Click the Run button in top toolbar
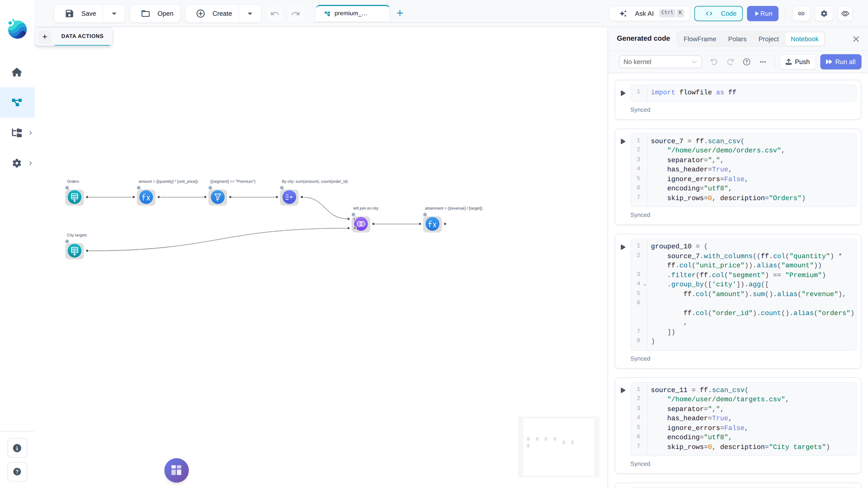Viewport: 868px width, 488px height. 763,13
